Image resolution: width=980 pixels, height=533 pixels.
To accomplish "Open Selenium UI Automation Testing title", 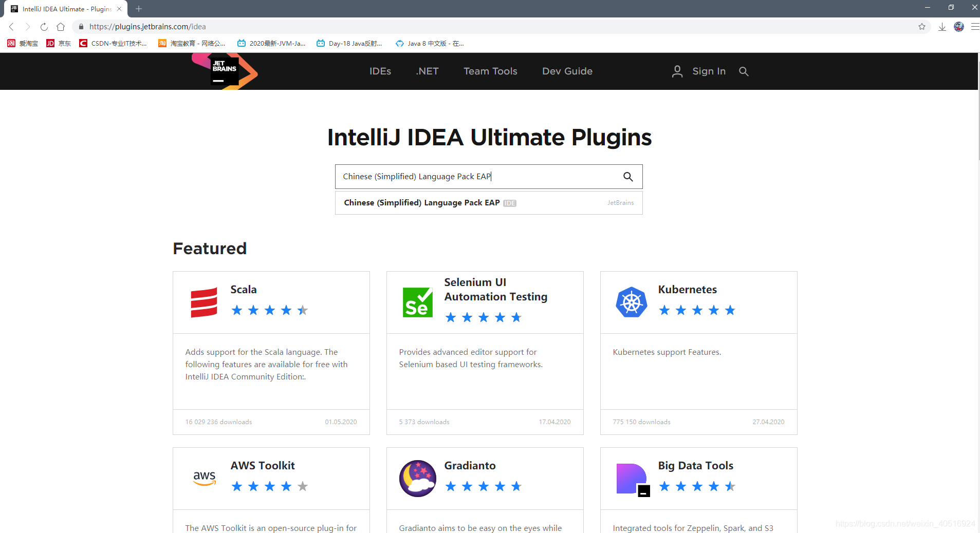I will click(496, 290).
